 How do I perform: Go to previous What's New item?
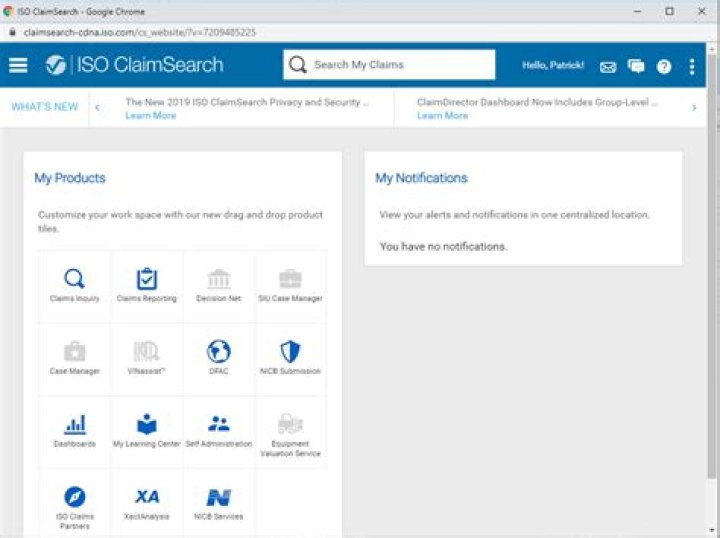tap(97, 108)
